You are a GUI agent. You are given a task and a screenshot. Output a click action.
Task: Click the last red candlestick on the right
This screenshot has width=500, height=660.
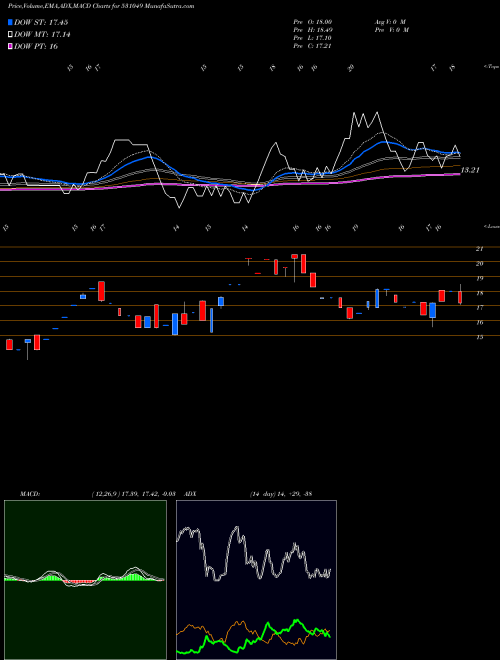pos(460,297)
